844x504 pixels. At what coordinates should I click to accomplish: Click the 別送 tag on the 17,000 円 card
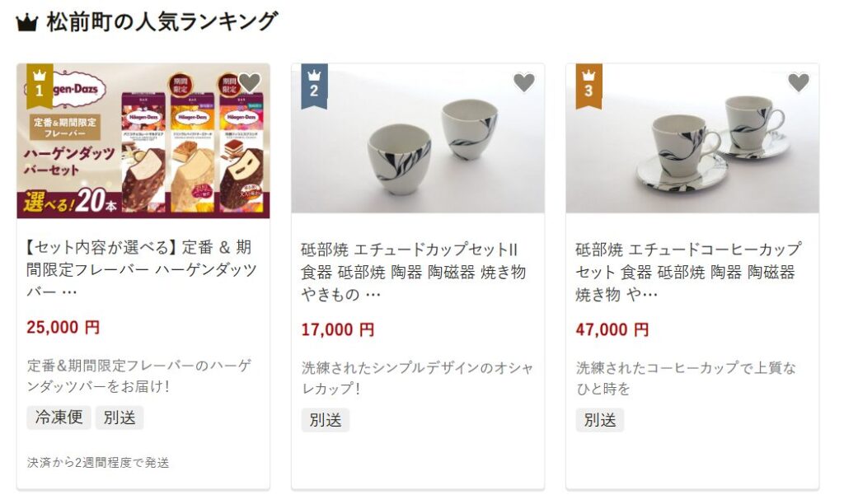coord(325,420)
